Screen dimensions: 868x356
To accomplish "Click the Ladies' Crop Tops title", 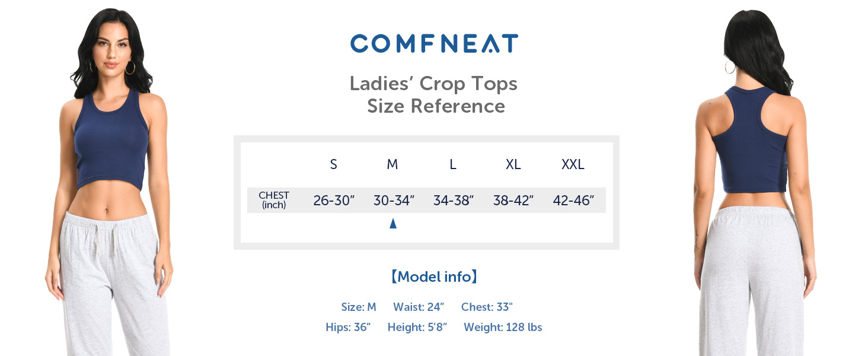I will [433, 84].
